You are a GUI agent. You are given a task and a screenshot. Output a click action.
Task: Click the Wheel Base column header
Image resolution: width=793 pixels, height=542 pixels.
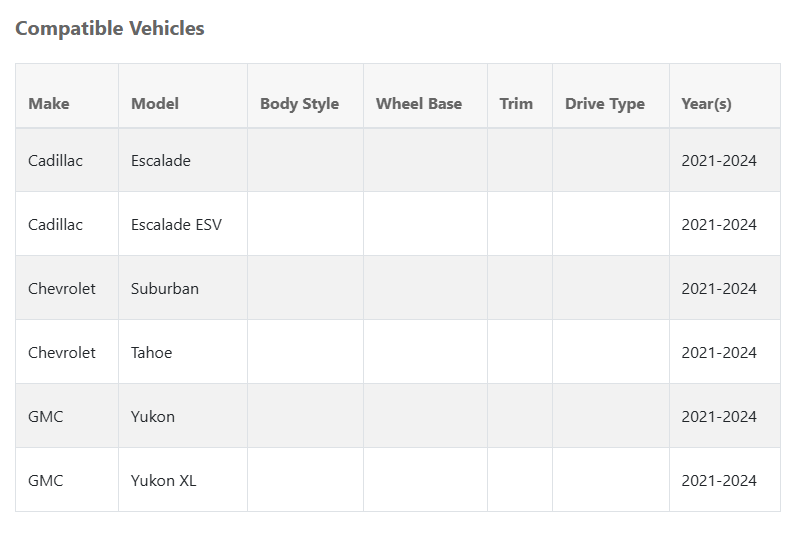coord(419,103)
